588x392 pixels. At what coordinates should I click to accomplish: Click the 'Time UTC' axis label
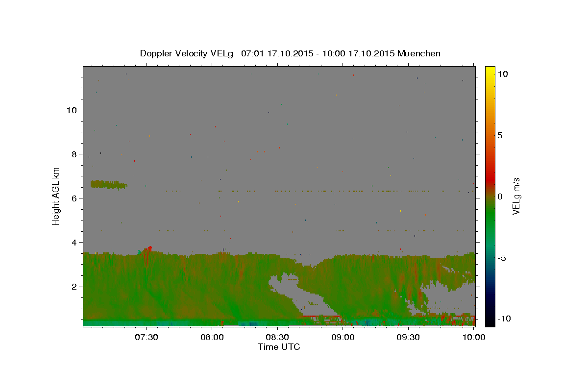279,347
